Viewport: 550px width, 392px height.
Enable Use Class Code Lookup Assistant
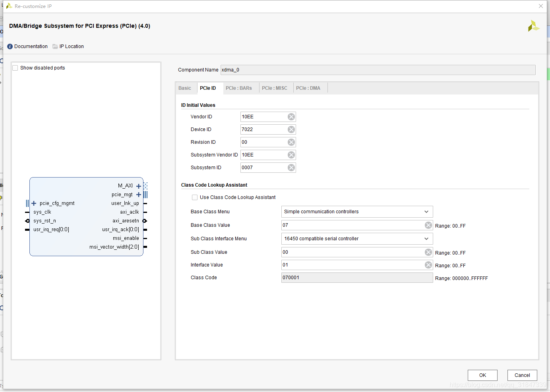[x=195, y=197]
